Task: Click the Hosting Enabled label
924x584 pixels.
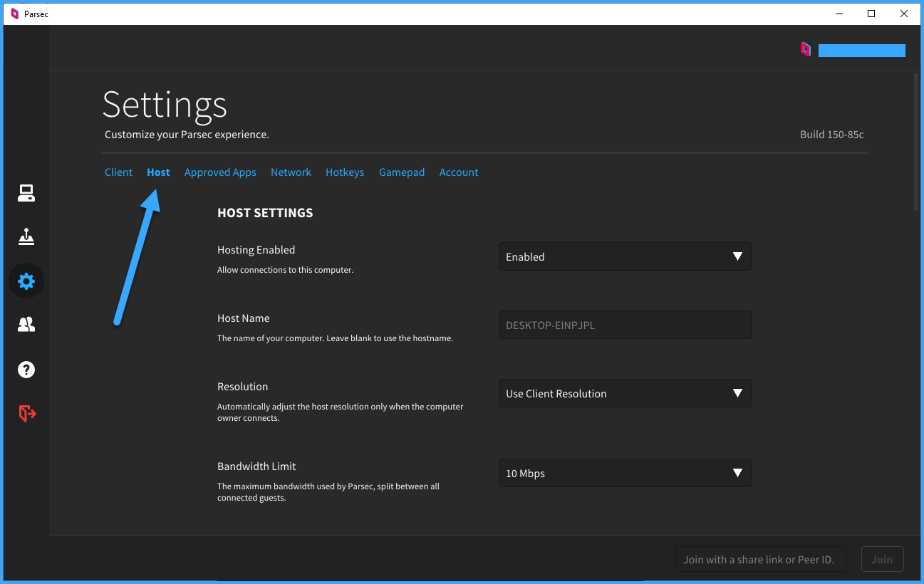Action: pos(256,250)
